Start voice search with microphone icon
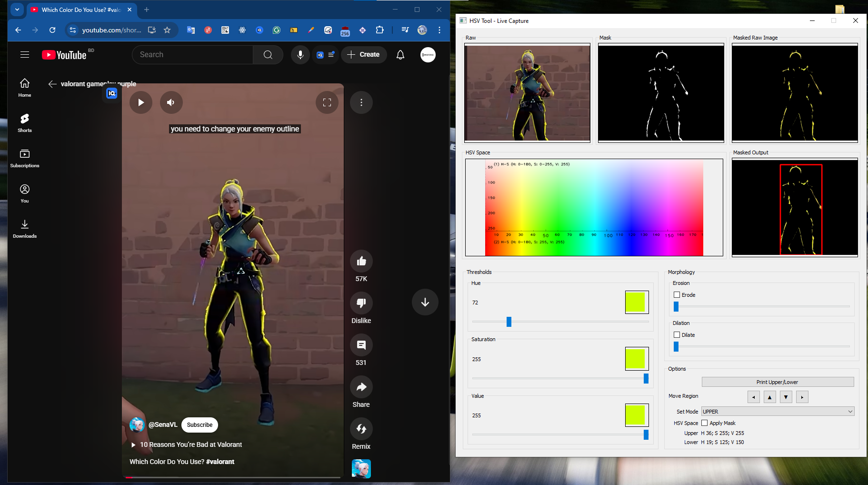The width and height of the screenshot is (868, 485). pyautogui.click(x=300, y=55)
